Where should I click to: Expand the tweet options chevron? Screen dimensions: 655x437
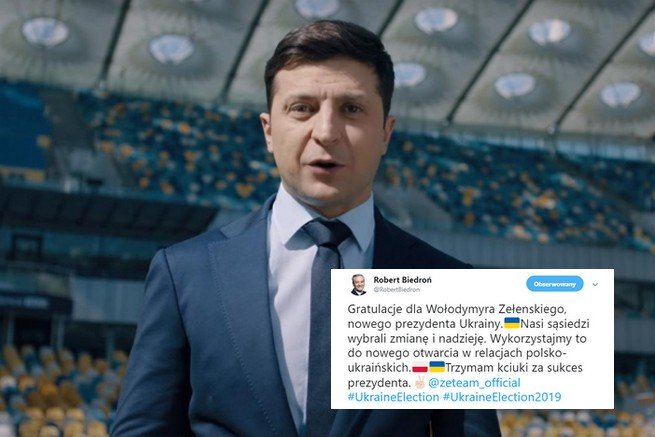(595, 285)
